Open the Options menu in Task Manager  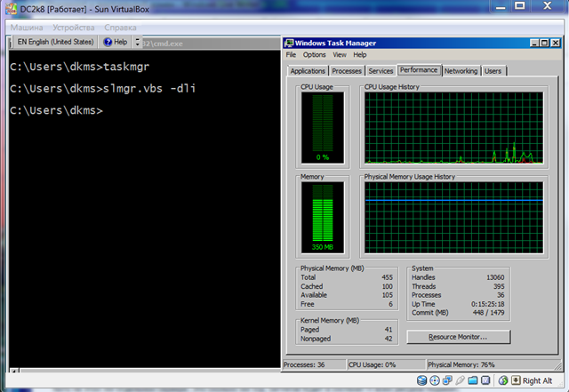314,55
